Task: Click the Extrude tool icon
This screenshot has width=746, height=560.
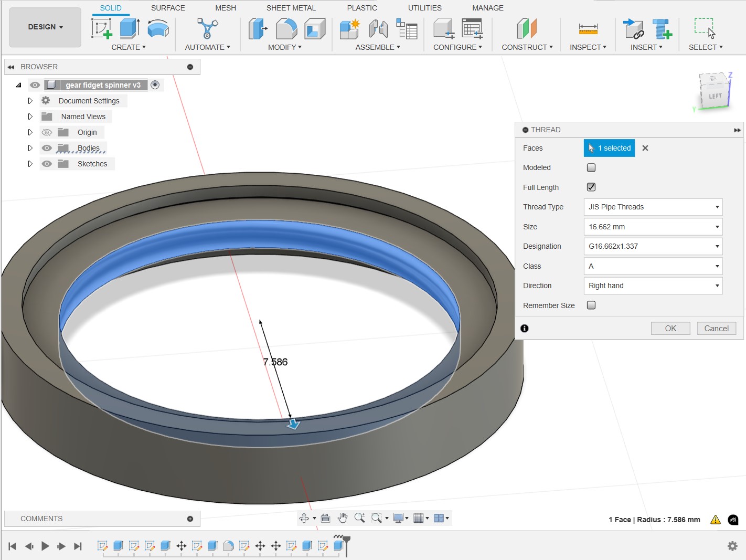Action: pyautogui.click(x=130, y=28)
